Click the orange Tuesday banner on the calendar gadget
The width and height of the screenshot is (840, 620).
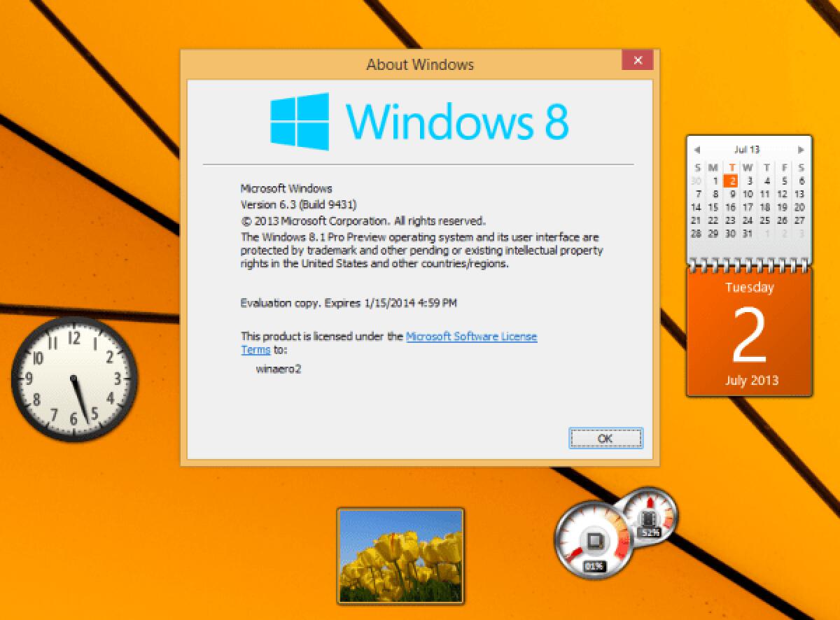(750, 288)
